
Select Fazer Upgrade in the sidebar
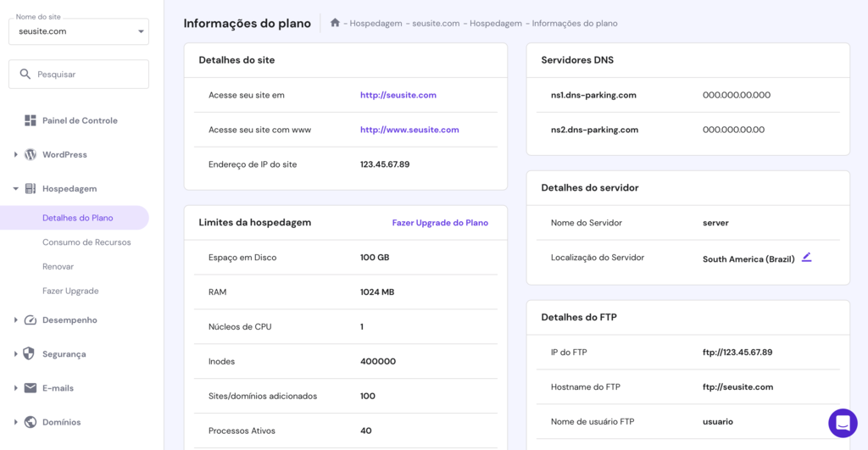(x=70, y=291)
